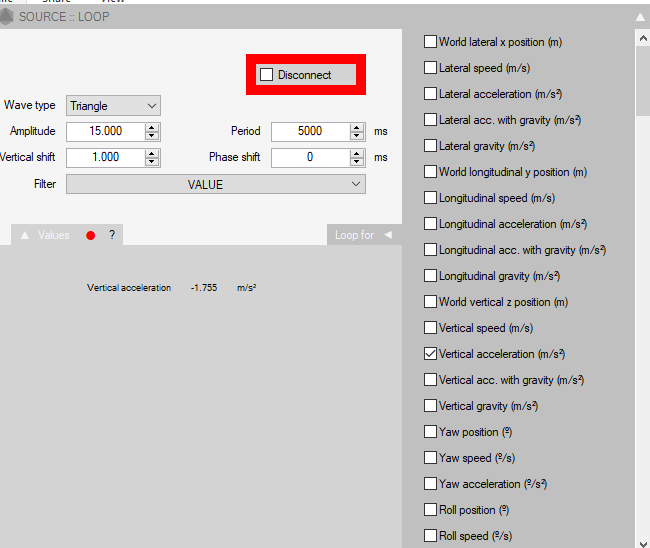Click the Vertical acceleration label in Values

[129, 288]
